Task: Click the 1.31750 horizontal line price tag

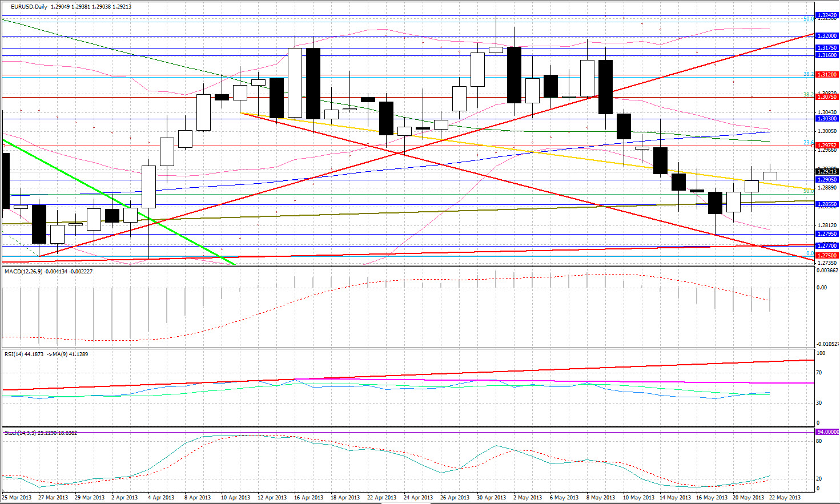Action: [826, 48]
